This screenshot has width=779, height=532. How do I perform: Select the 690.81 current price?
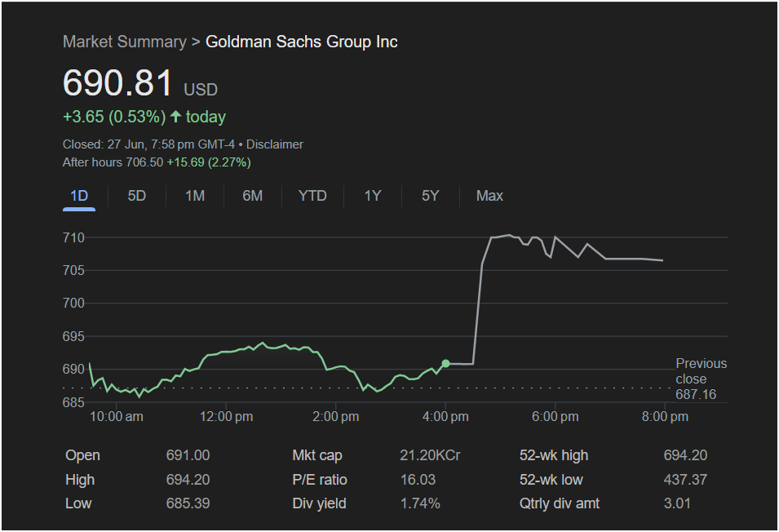coord(117,82)
